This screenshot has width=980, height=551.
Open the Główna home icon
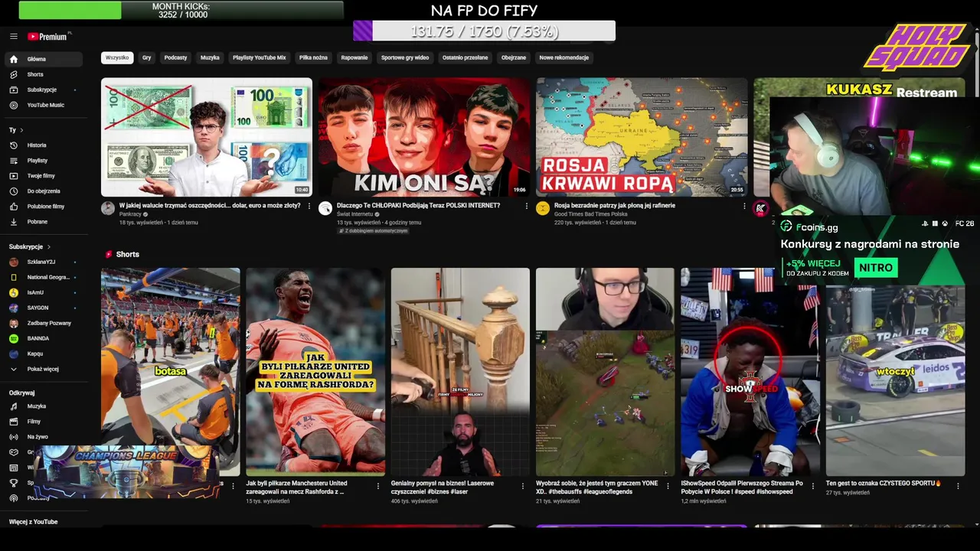pos(13,59)
